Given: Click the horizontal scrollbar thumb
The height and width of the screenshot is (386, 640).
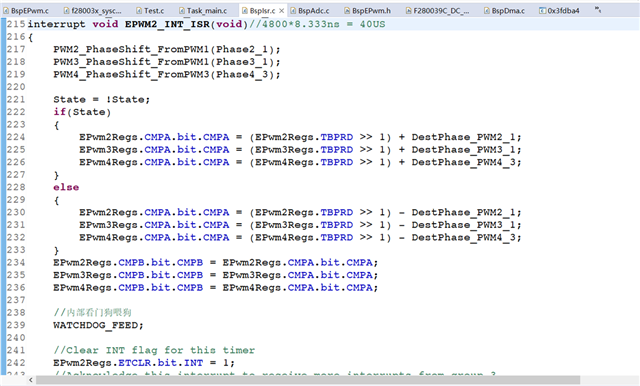Looking at the screenshot, I should click(x=308, y=380).
